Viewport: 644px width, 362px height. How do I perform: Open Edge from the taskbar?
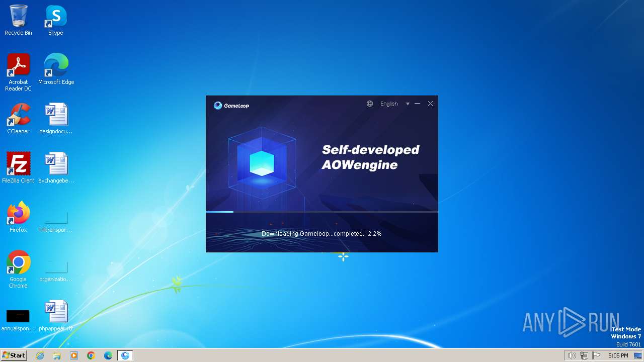tap(108, 355)
